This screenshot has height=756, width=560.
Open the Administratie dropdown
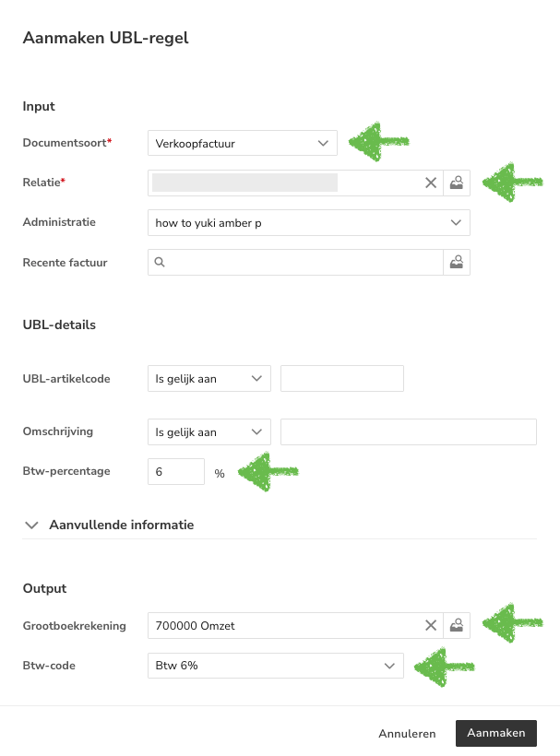(308, 222)
